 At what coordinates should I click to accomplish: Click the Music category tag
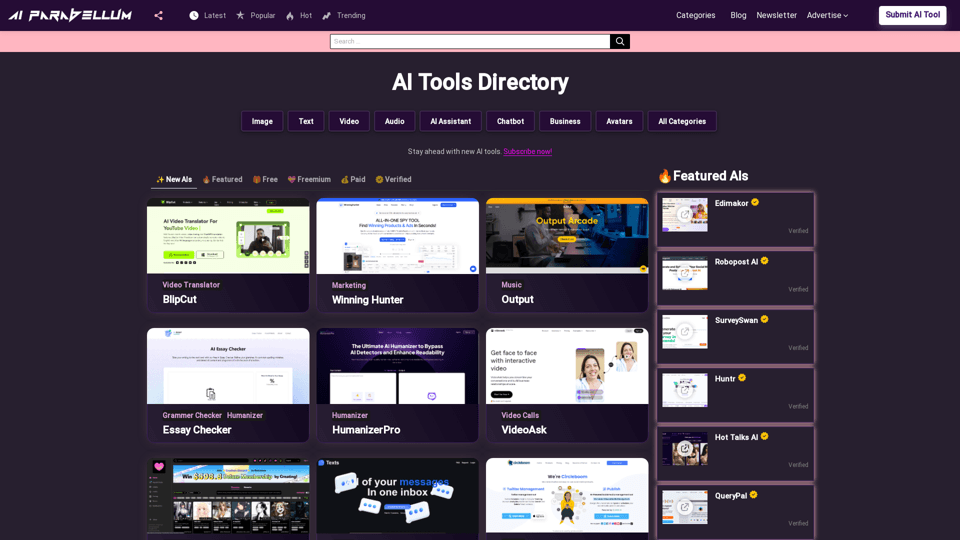[511, 285]
